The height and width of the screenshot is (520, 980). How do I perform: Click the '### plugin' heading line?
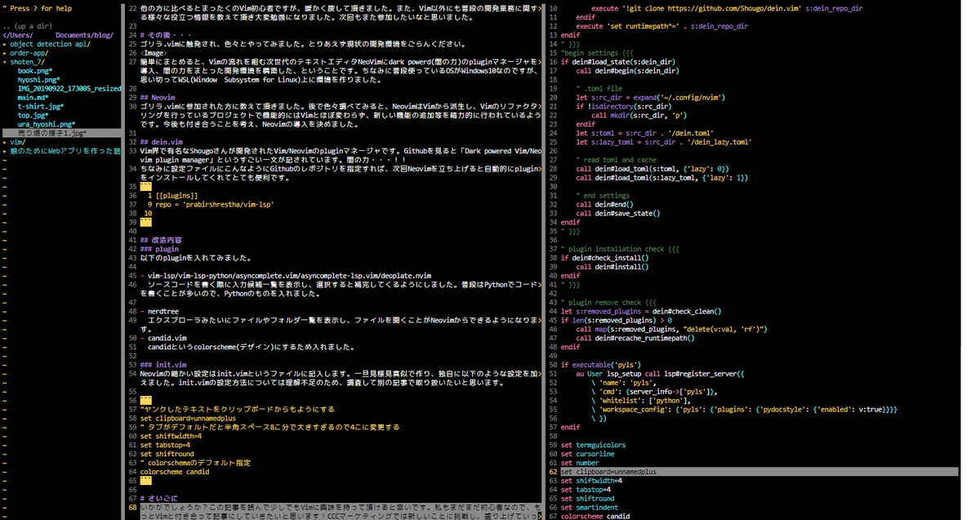159,249
